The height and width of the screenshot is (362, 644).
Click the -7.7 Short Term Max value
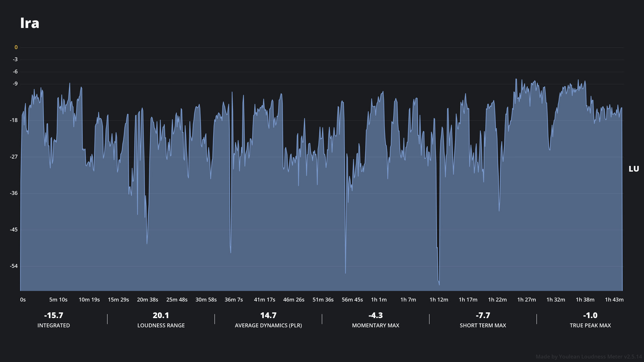pyautogui.click(x=483, y=315)
